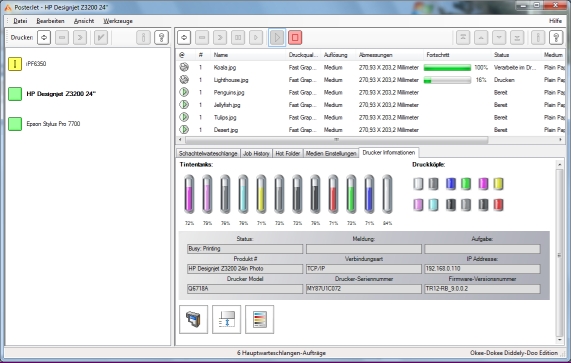Click the Abmessungen column header
Viewport: 571px width, 363px height.
(x=375, y=55)
